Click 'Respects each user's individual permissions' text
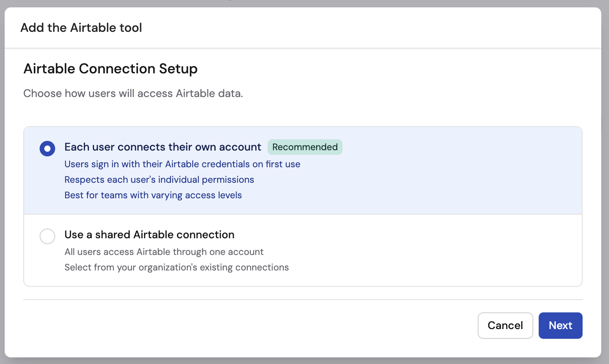The height and width of the screenshot is (364, 609). (x=159, y=180)
